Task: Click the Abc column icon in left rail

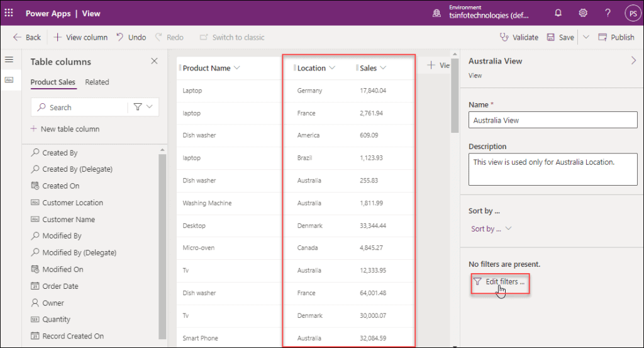Action: pos(9,80)
